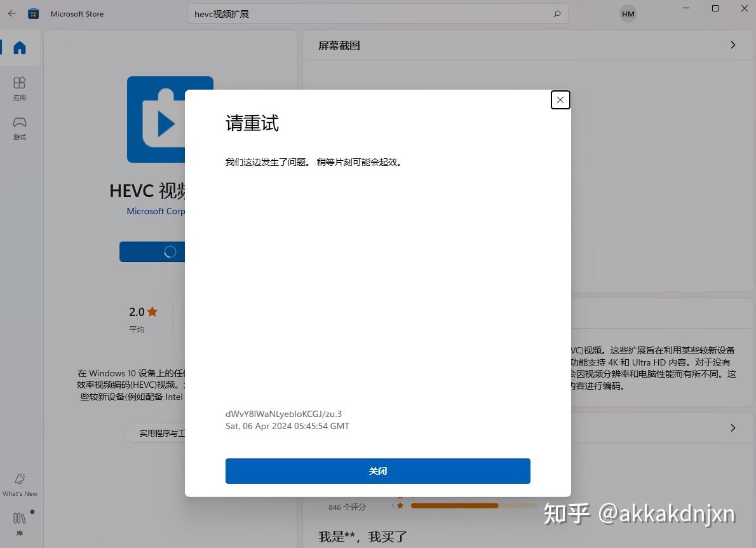756x548 pixels.
Task: Open the HM account avatar
Action: click(x=628, y=14)
